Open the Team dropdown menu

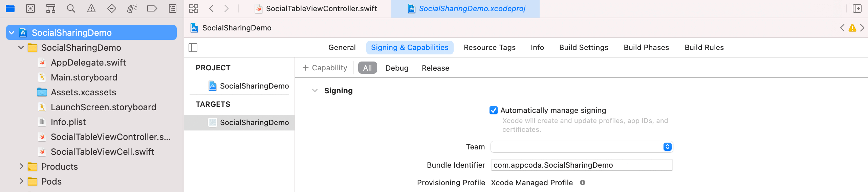coord(667,147)
